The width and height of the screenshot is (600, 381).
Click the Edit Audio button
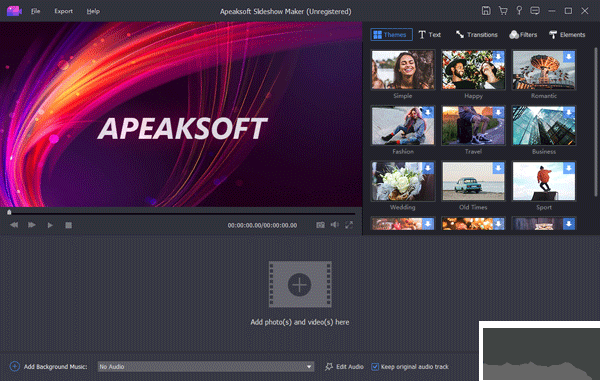click(x=344, y=366)
